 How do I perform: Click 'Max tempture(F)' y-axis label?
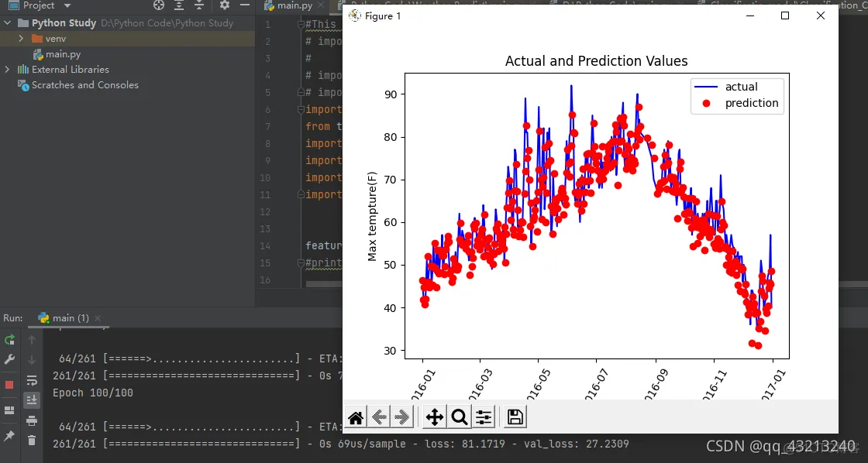click(372, 216)
